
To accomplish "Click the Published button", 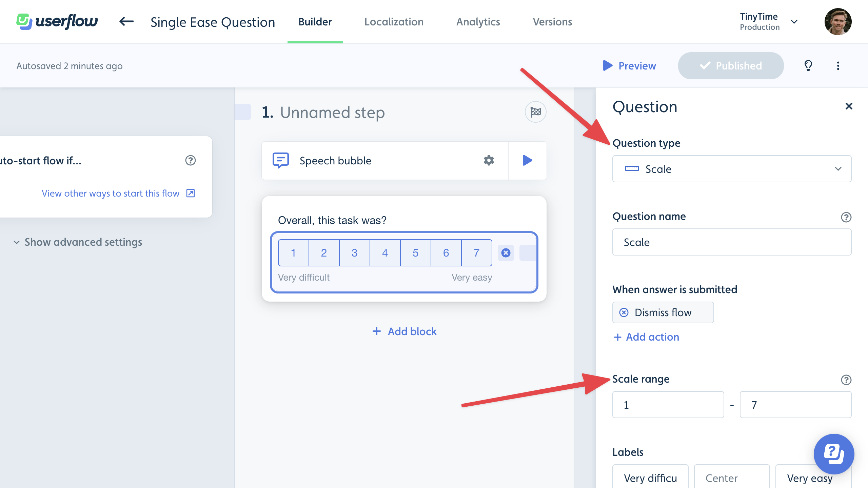I will pyautogui.click(x=731, y=66).
